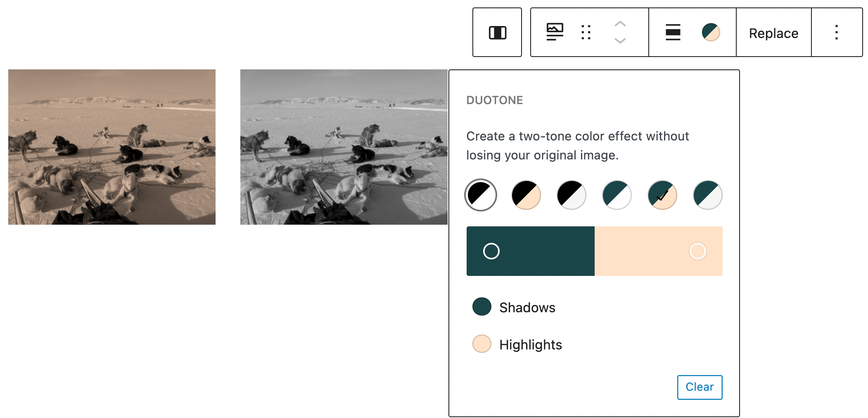Click the Replace button
This screenshot has height=418, width=868.
tap(773, 33)
